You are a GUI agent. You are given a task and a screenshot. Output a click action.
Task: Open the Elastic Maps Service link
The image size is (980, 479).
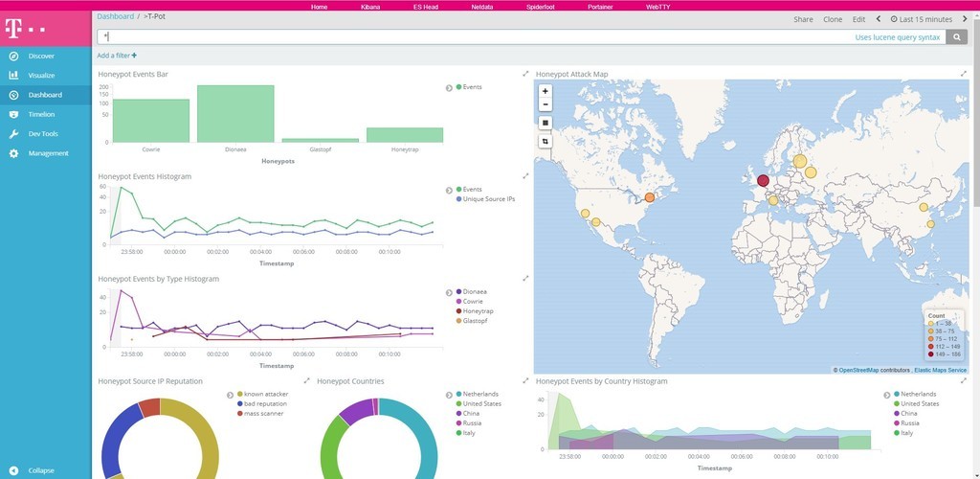940,370
